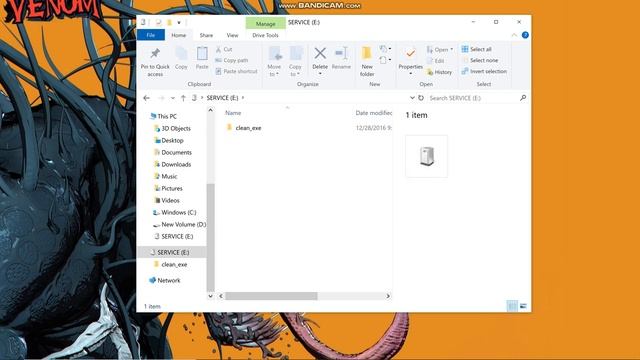Image resolution: width=640 pixels, height=360 pixels.
Task: Click SERVICE (E:) in address bar
Action: tap(222, 98)
